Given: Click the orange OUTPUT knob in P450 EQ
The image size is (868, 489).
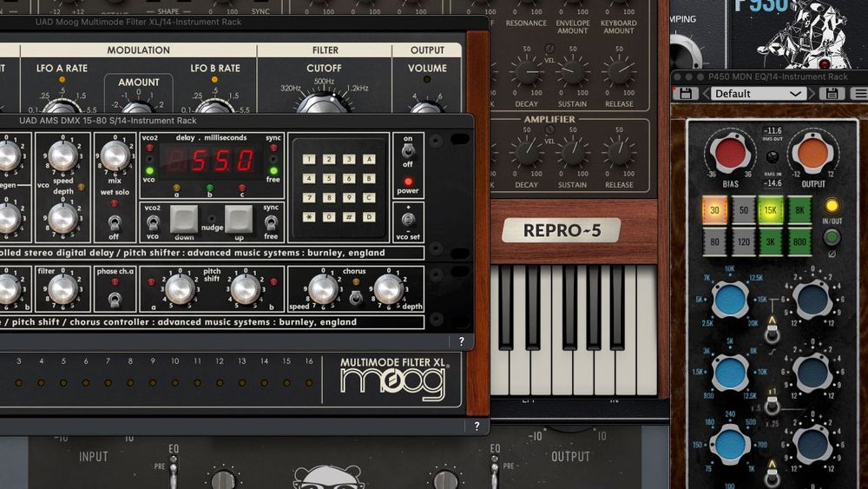Looking at the screenshot, I should (x=812, y=154).
